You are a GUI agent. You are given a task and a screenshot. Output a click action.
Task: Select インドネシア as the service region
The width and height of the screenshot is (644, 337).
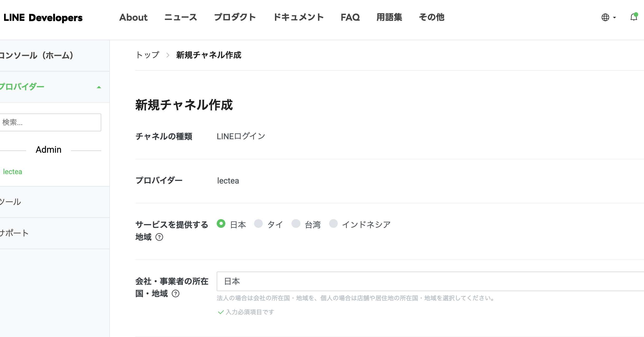coord(333,224)
